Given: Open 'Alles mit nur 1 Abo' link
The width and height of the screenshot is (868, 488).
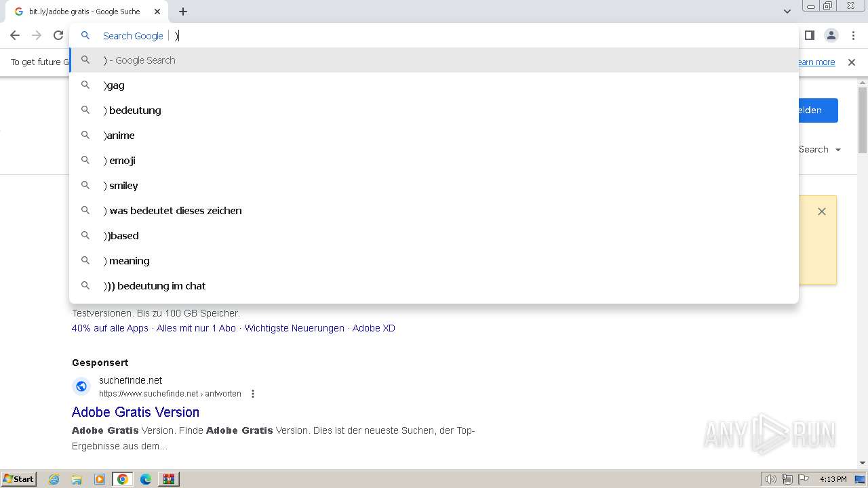Looking at the screenshot, I should (196, 328).
